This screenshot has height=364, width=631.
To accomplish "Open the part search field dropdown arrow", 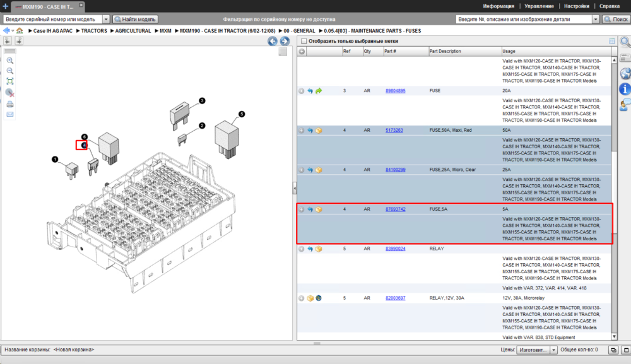I will point(596,19).
